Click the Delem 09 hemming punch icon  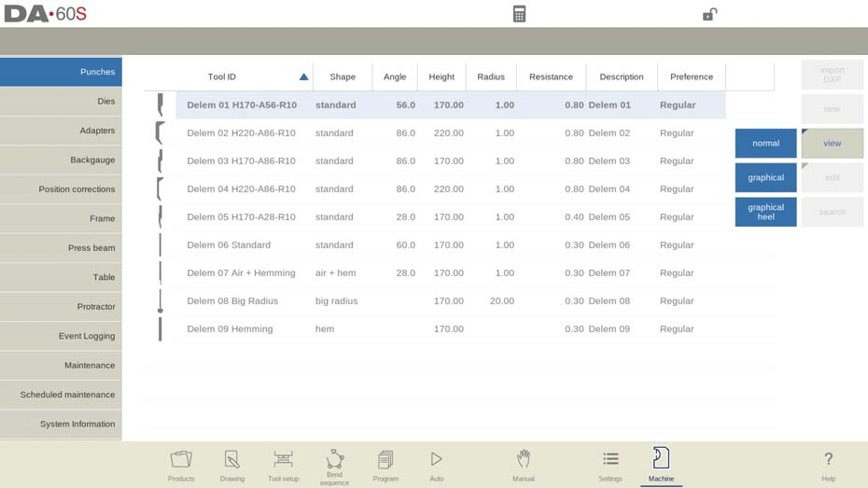pyautogui.click(x=161, y=329)
